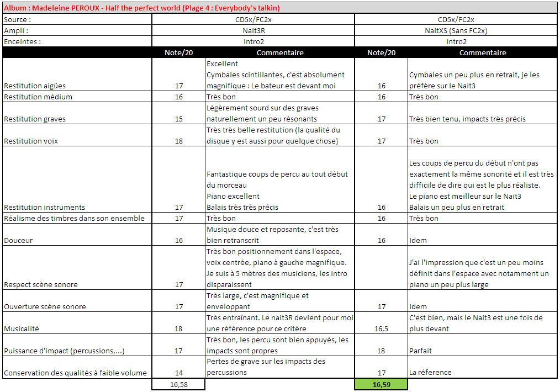560x392 pixels.
Task: Select NaitXS score 18 for Puissance d'impact
Action: [x=381, y=345]
